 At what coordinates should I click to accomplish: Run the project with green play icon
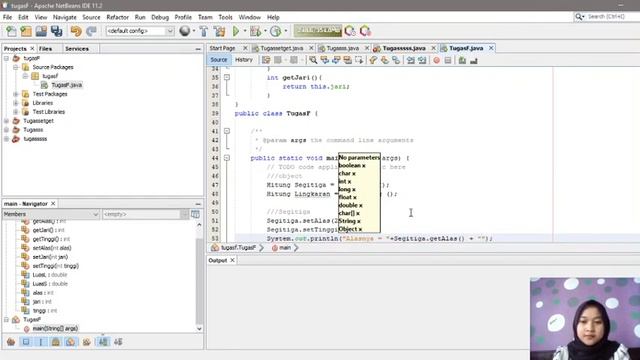(x=236, y=31)
